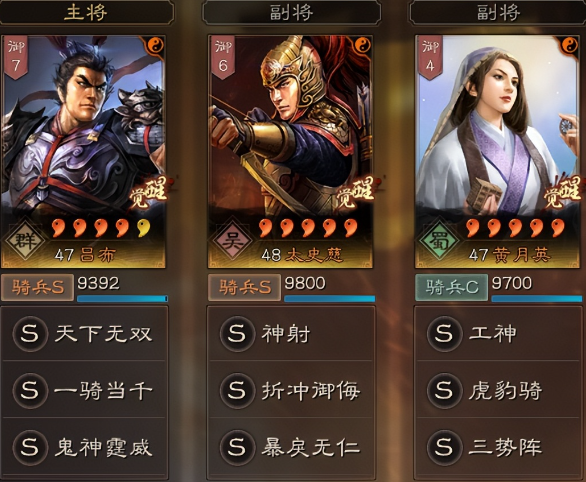Screen dimensions: 586x482
Task: Tap the 御 4 cost badge on 黄月英
Action: 430,57
